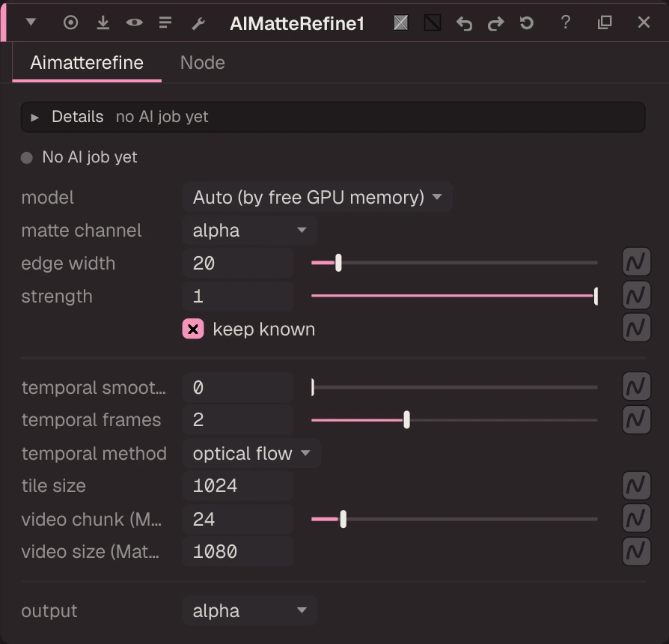Open animation menu for temporal frames

636,419
